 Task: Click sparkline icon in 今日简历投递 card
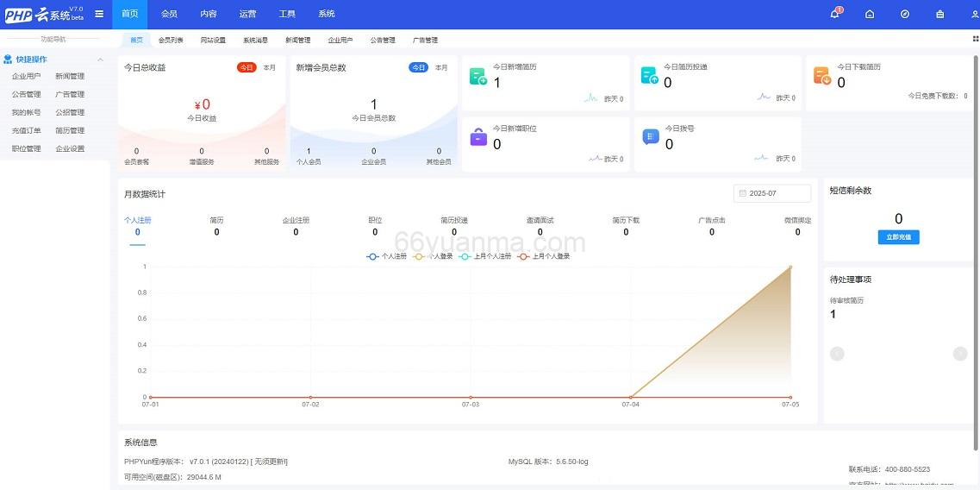point(763,97)
